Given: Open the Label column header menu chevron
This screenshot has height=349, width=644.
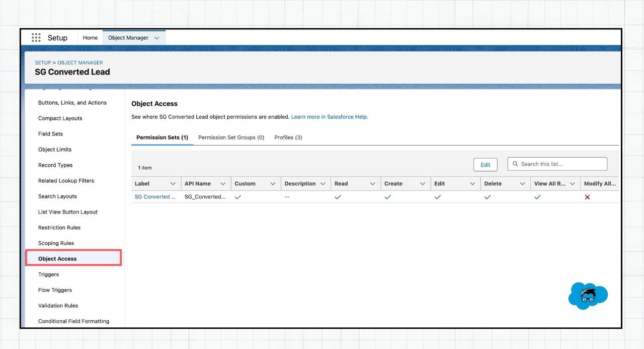Looking at the screenshot, I should point(173,184).
